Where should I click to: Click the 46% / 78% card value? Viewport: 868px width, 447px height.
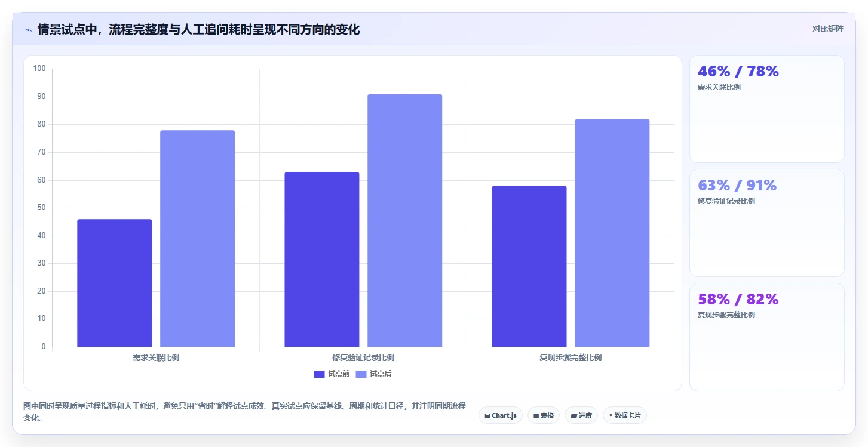[x=738, y=72]
